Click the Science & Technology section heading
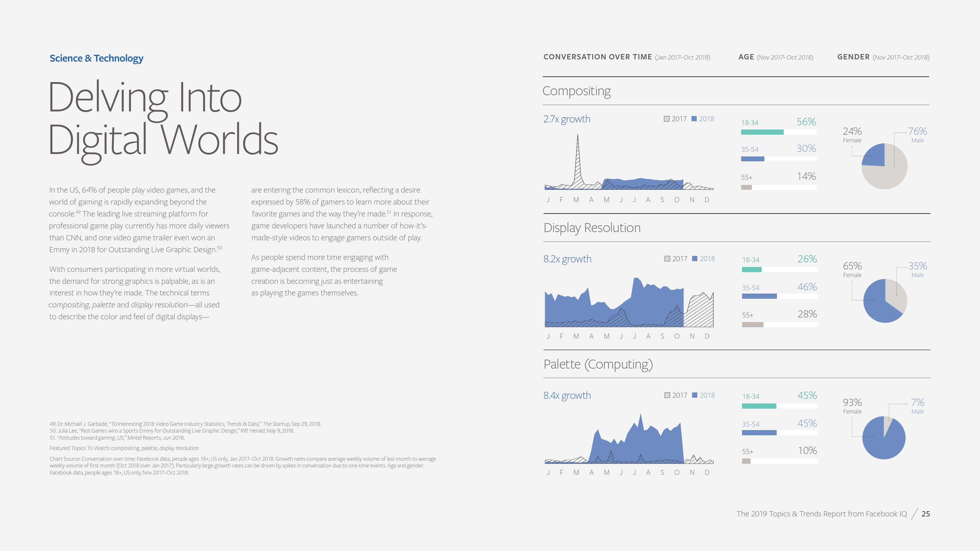This screenshot has width=980, height=551. tap(96, 58)
